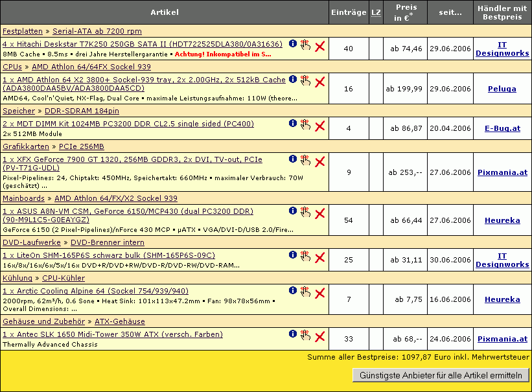Show info for XFX GeForce 7900 GT
Screen dimensions: 532x392
(x=293, y=159)
